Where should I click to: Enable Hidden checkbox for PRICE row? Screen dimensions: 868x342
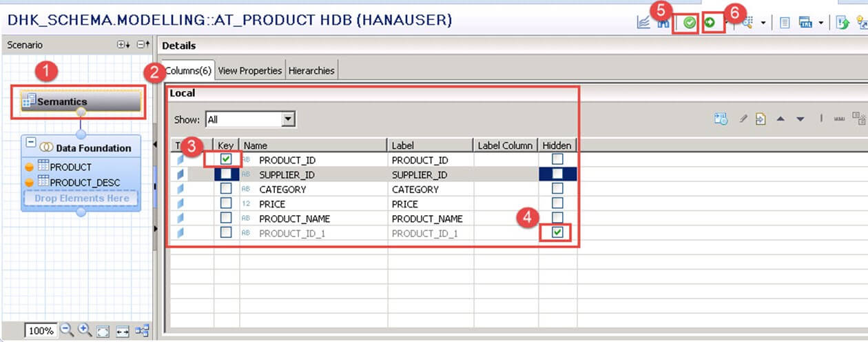558,203
